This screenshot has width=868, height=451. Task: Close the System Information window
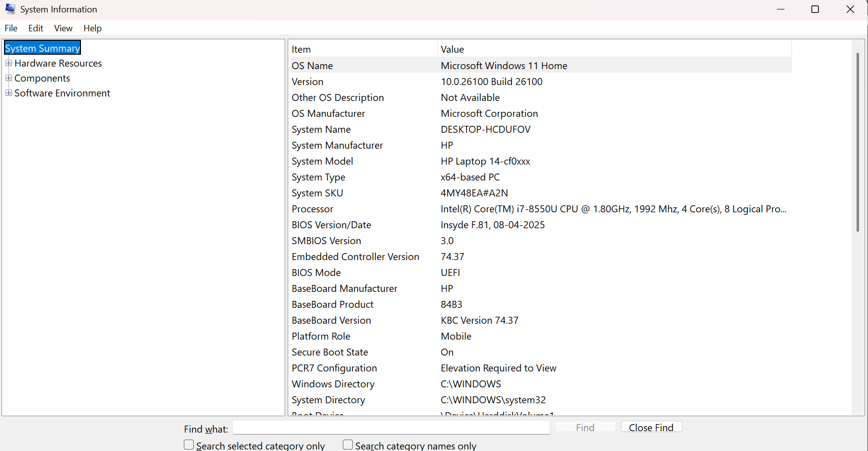pos(850,9)
